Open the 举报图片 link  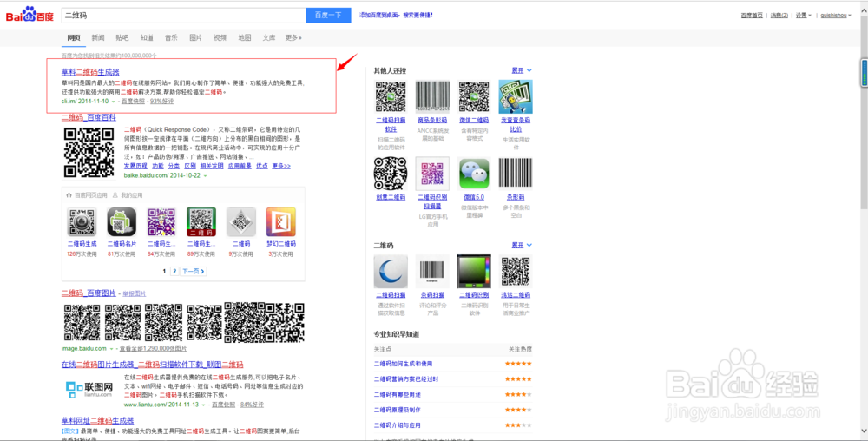pyautogui.click(x=135, y=293)
